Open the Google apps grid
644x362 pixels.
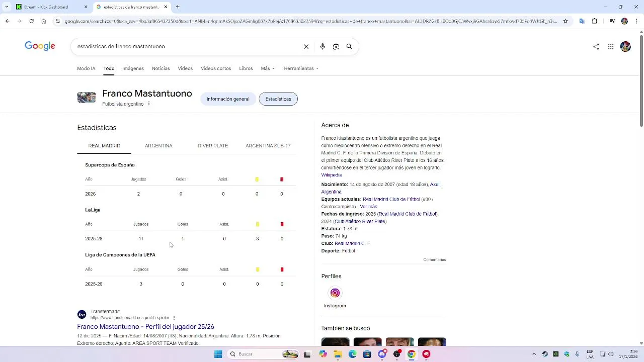(x=611, y=47)
